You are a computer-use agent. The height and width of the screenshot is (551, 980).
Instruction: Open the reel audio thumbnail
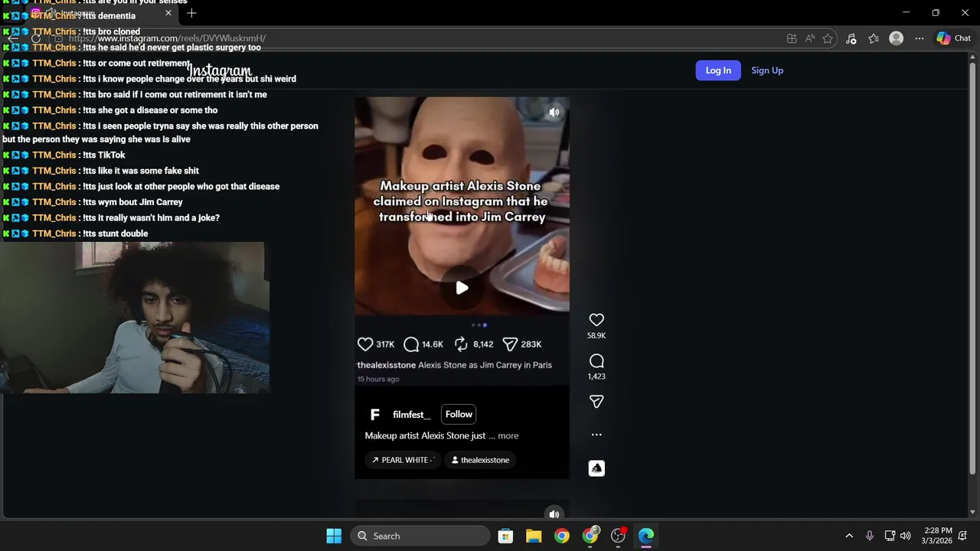[596, 468]
